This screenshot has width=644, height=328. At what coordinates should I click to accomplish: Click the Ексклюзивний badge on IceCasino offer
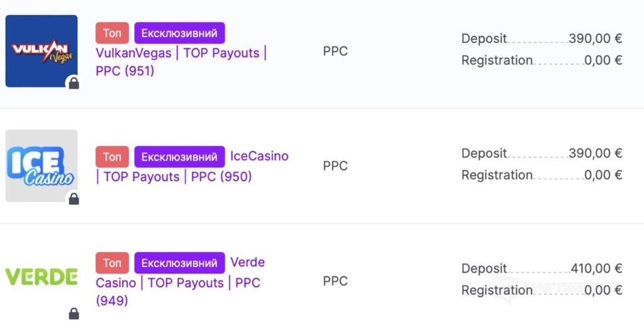[179, 157]
